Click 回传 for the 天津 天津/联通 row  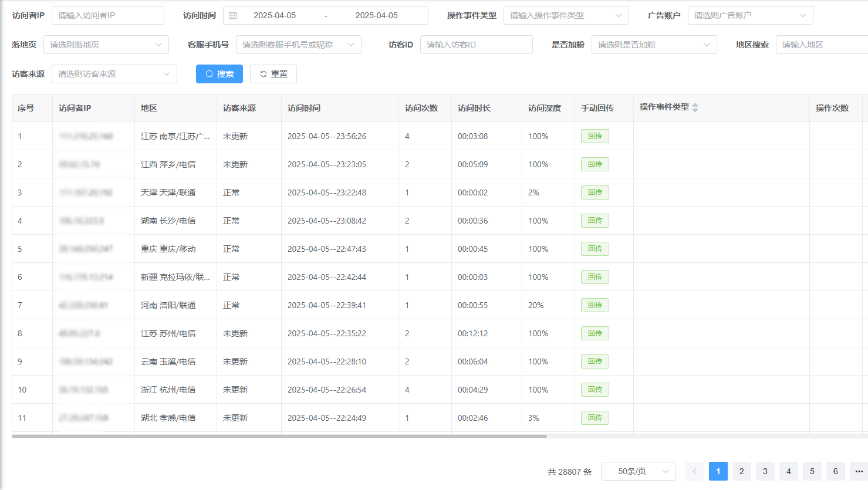[x=595, y=192]
